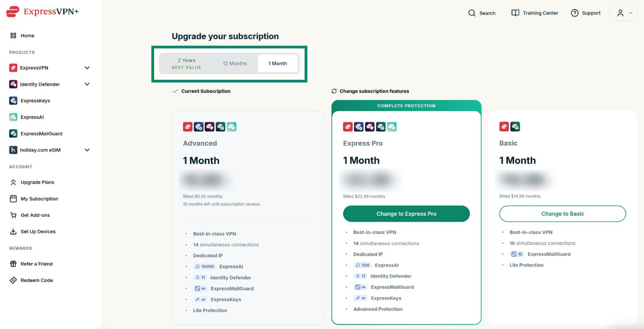Viewport: 644px width, 329px height.
Task: Click the Refer a Friend gift icon
Action: pos(13,264)
